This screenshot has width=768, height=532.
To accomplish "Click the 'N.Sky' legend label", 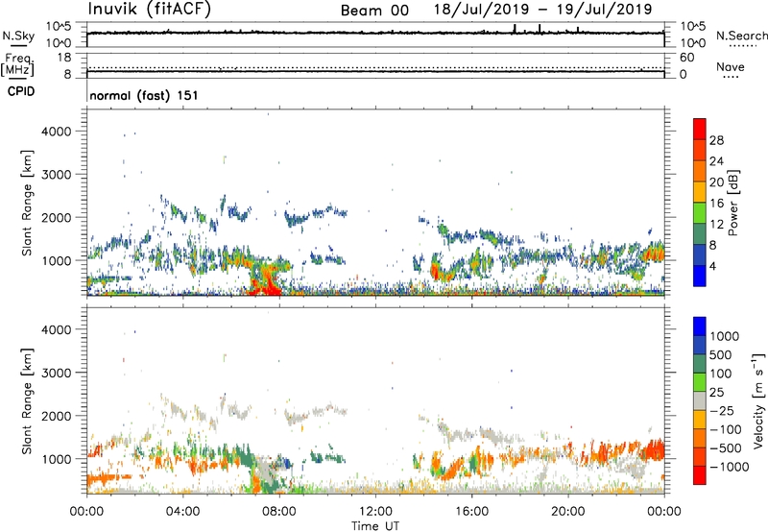I will 18,36.
